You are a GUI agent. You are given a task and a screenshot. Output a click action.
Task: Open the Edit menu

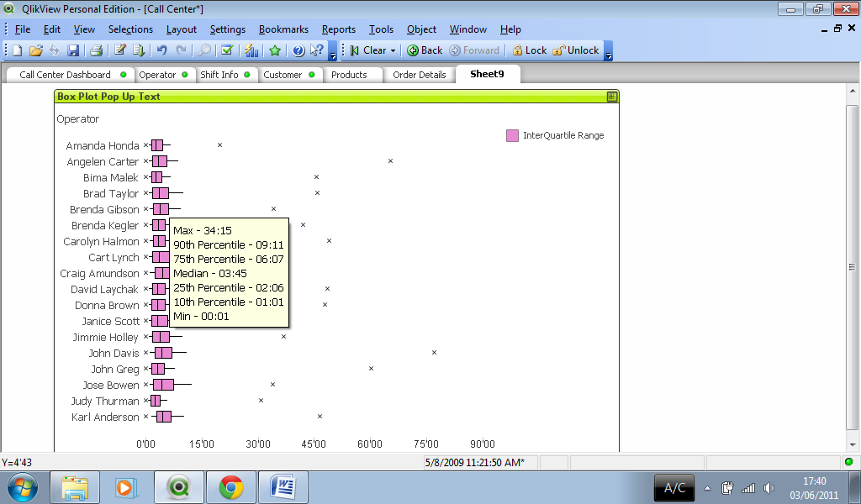point(52,29)
